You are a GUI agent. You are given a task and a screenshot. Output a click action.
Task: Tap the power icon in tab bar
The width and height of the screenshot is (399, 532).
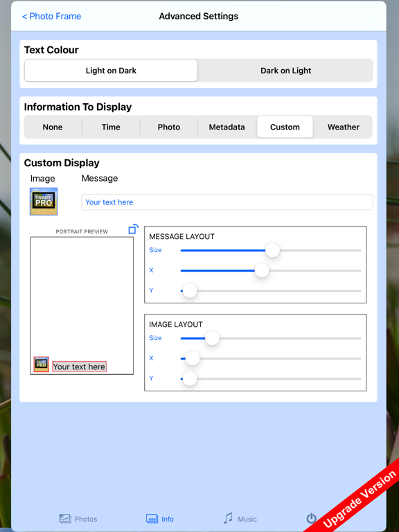click(x=312, y=518)
